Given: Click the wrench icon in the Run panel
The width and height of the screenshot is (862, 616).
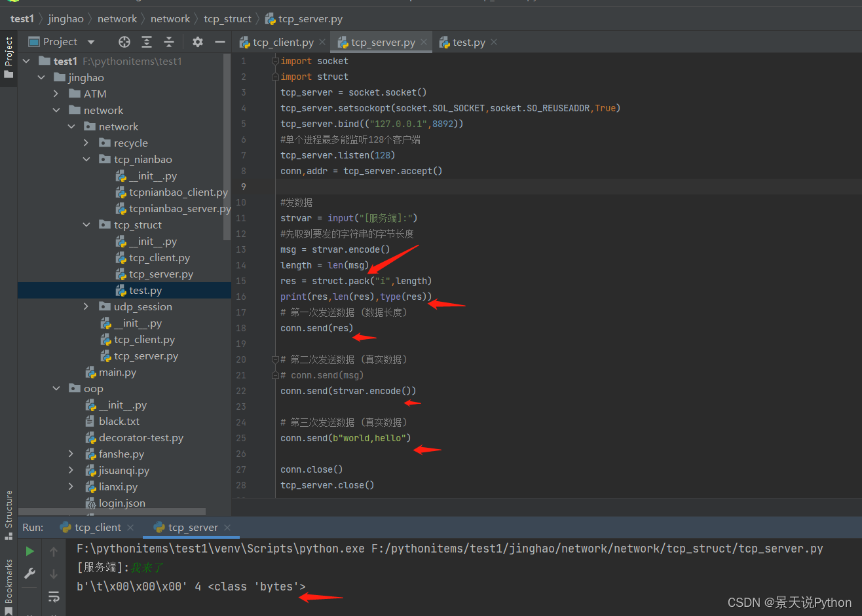Looking at the screenshot, I should (x=29, y=573).
